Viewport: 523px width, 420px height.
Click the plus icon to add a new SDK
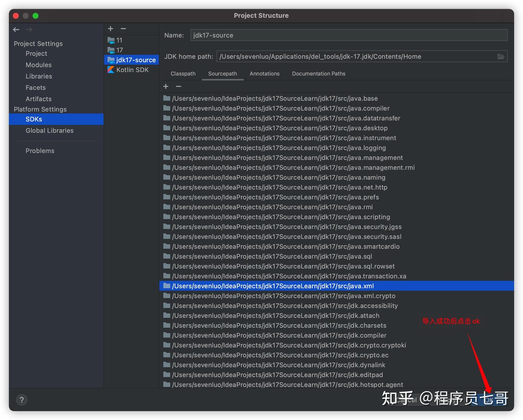tap(110, 28)
